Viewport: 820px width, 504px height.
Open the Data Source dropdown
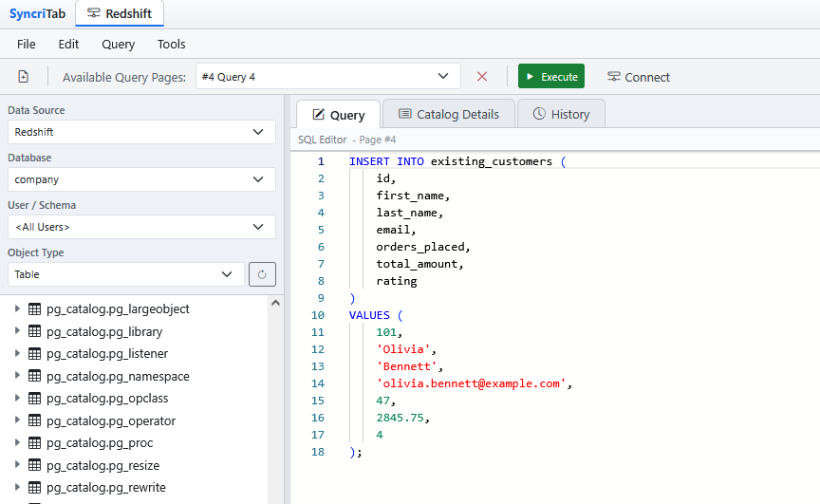141,132
